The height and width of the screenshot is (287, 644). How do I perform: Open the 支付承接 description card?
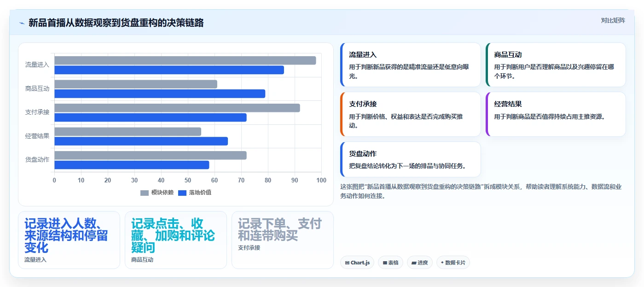(x=411, y=114)
